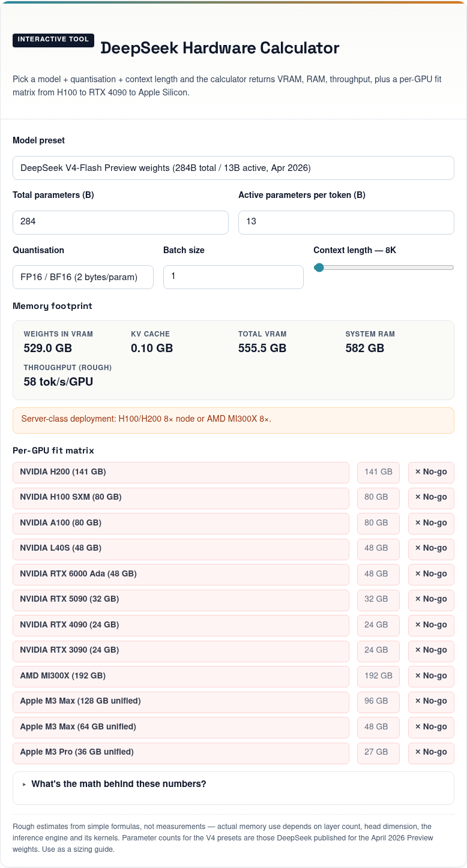
Task: Click the KV cache value 0.10 GB
Action: click(x=152, y=349)
